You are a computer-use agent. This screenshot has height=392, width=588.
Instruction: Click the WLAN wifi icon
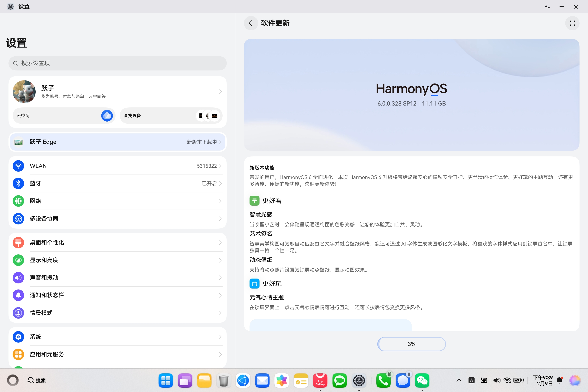(18, 166)
